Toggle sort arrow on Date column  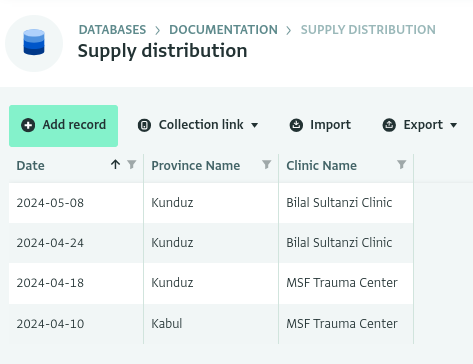point(115,164)
